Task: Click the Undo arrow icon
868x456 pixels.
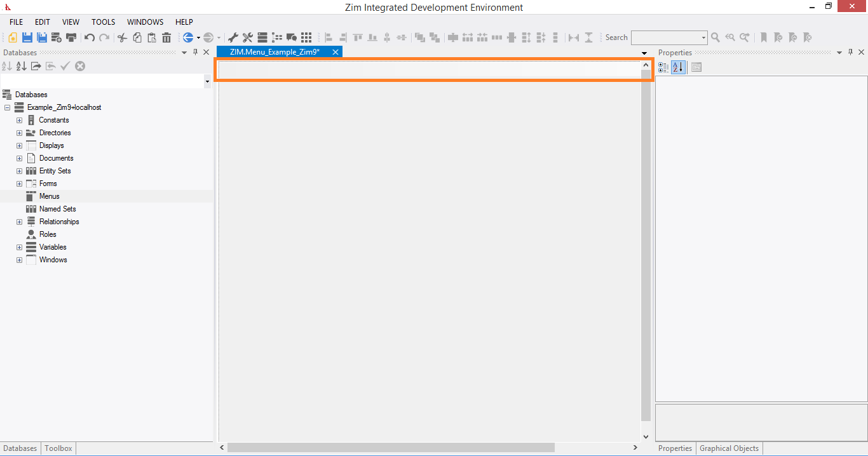Action: (90, 37)
